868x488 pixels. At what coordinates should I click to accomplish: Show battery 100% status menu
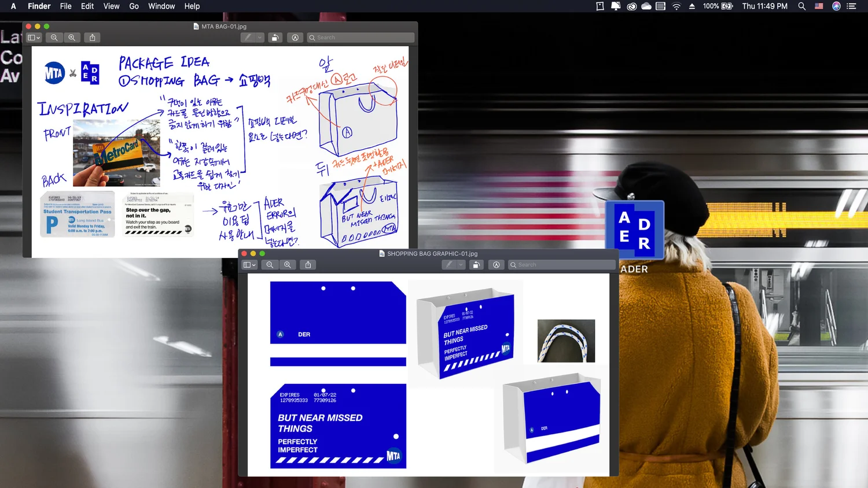point(718,6)
